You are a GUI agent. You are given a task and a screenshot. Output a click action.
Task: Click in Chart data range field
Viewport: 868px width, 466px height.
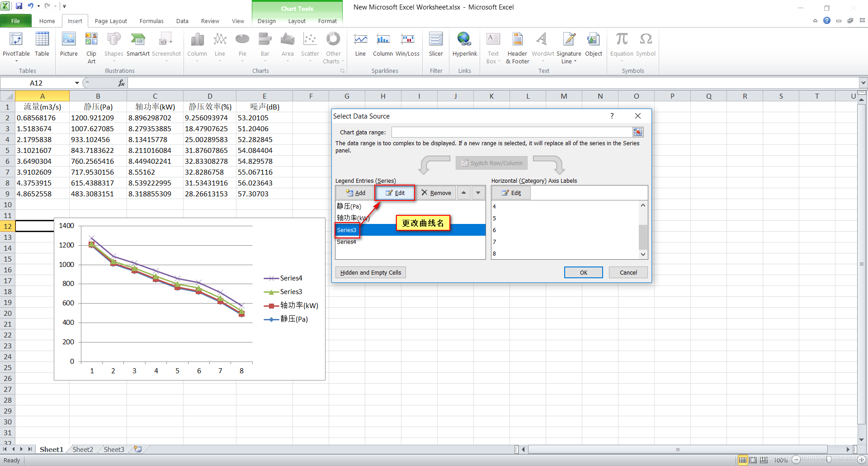coord(512,132)
